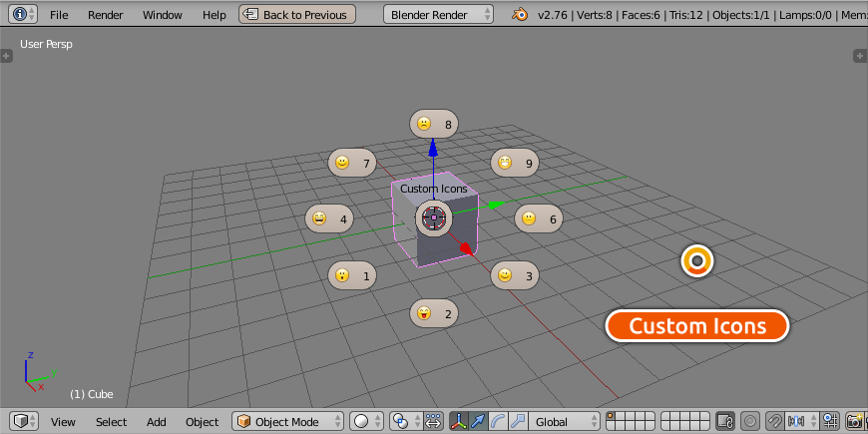Toggle the 3D manipulator widget button
Viewport: 868px width, 434px height.
tap(460, 422)
